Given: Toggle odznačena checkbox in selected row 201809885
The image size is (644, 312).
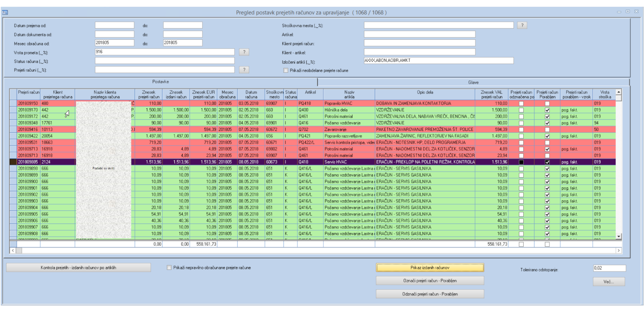Looking at the screenshot, I should coord(521,162).
